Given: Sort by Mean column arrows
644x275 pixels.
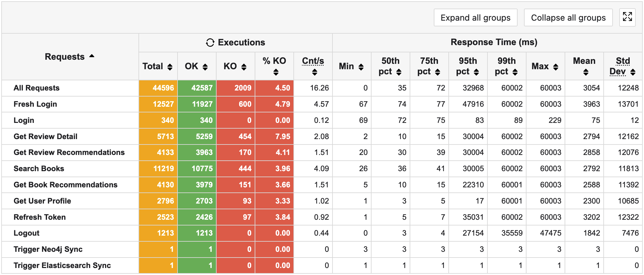Looking at the screenshot, I should point(586,72).
